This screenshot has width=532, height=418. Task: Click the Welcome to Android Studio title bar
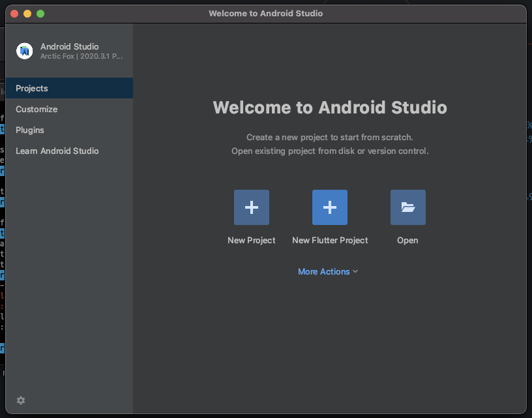pos(265,14)
